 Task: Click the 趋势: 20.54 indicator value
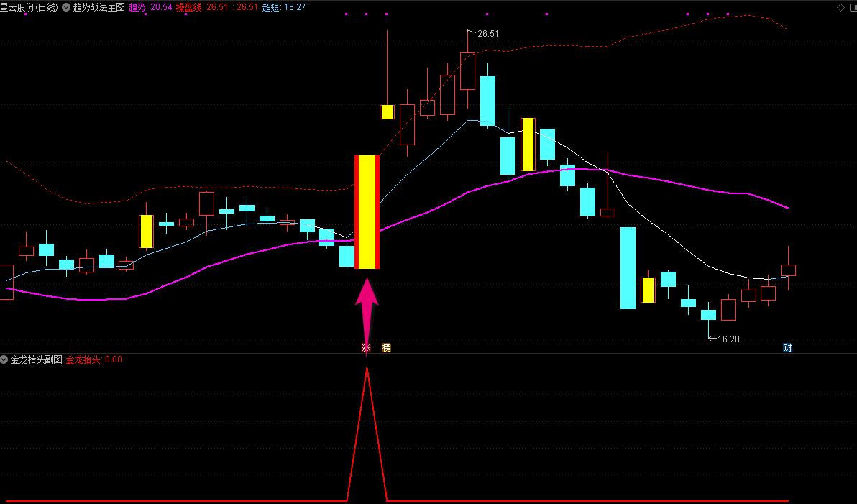click(x=150, y=8)
